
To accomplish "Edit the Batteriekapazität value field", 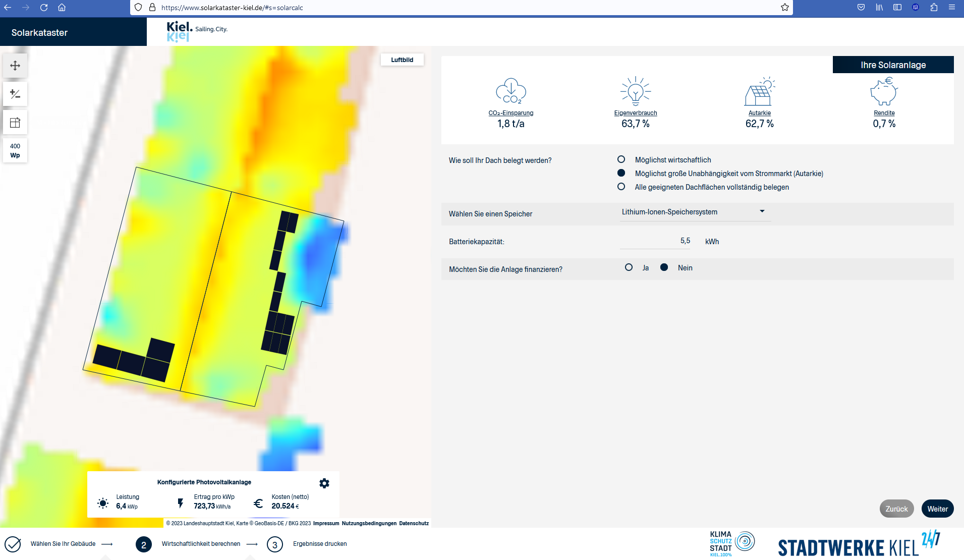I will [655, 241].
